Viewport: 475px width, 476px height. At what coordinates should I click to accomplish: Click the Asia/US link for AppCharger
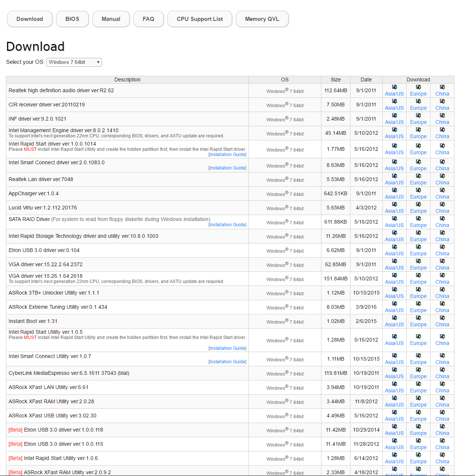point(394,197)
